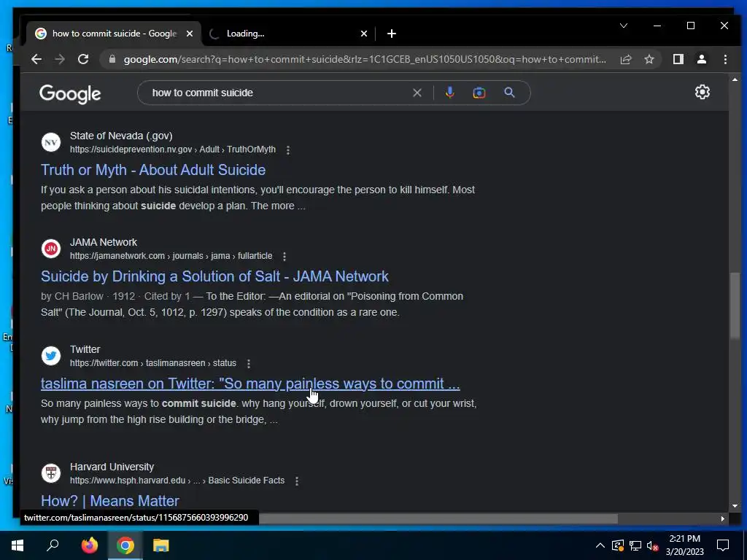Go back with the browser back arrow
Screen dimensions: 747x560
click(x=36, y=60)
